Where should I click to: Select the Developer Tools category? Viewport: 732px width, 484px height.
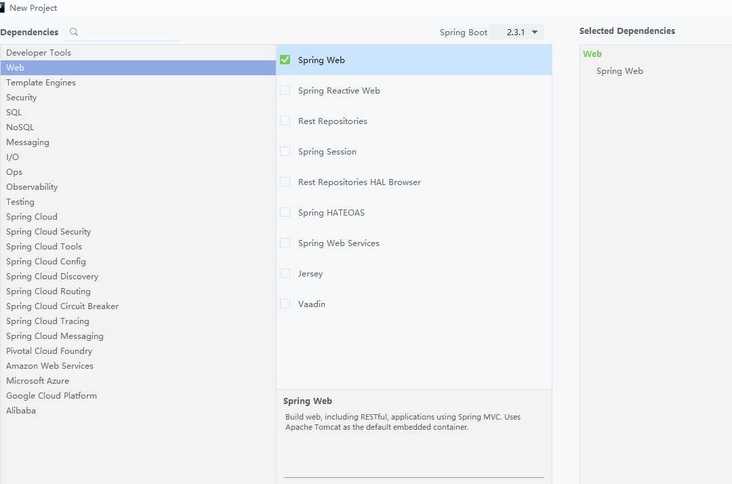pos(38,53)
